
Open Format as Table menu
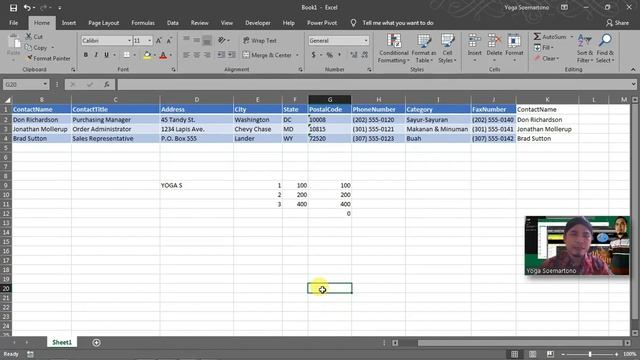click(424, 48)
